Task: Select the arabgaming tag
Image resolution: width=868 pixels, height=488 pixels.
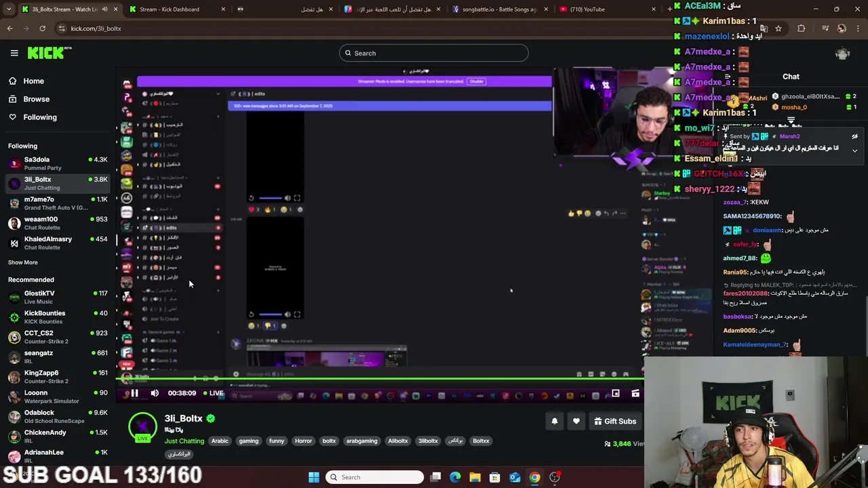Action: (x=361, y=441)
